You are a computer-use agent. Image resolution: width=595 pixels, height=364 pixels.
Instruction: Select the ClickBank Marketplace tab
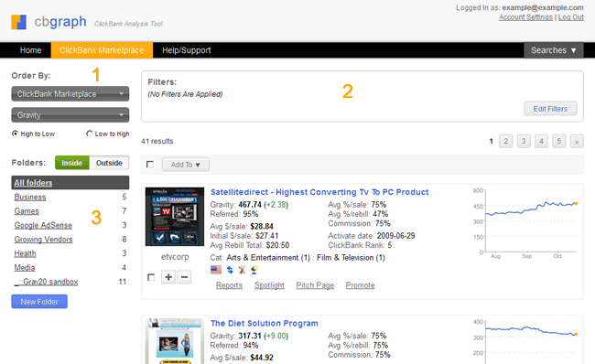[102, 50]
